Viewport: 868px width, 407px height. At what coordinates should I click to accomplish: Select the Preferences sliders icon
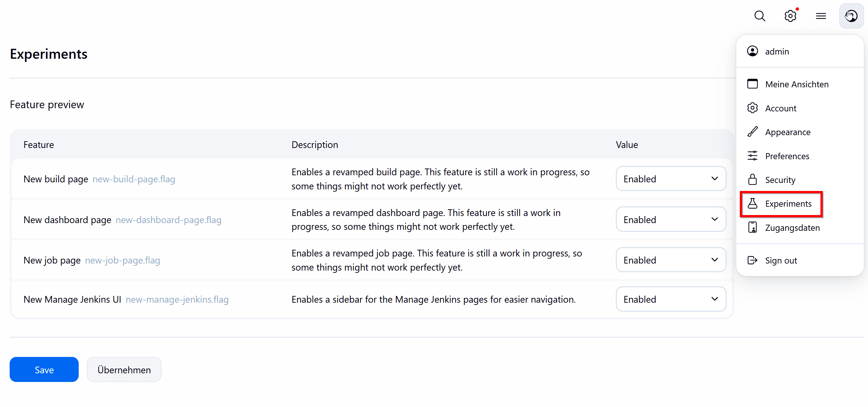click(x=753, y=156)
